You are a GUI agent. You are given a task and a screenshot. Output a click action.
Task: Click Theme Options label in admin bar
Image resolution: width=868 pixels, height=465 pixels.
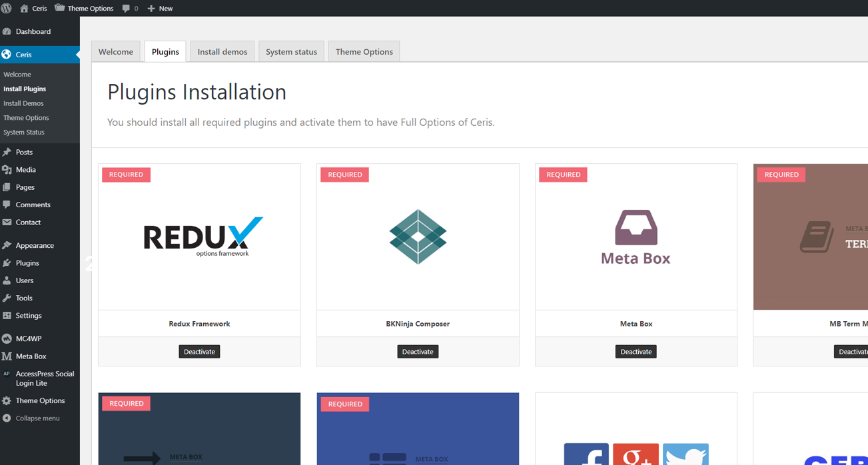coord(91,9)
